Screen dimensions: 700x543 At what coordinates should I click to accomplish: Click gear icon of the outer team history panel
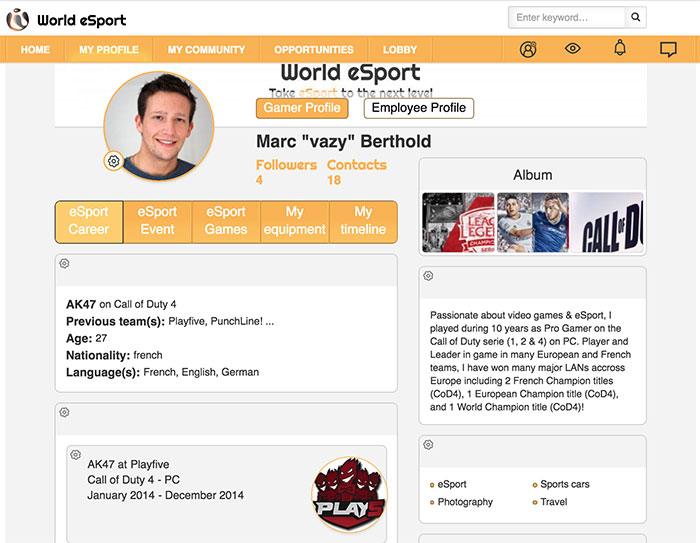[64, 412]
